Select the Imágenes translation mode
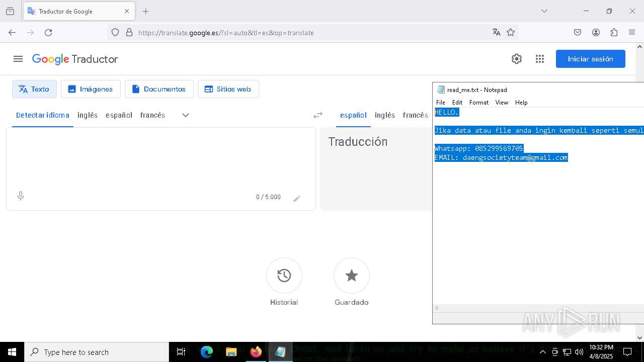This screenshot has height=362, width=644. 91,89
